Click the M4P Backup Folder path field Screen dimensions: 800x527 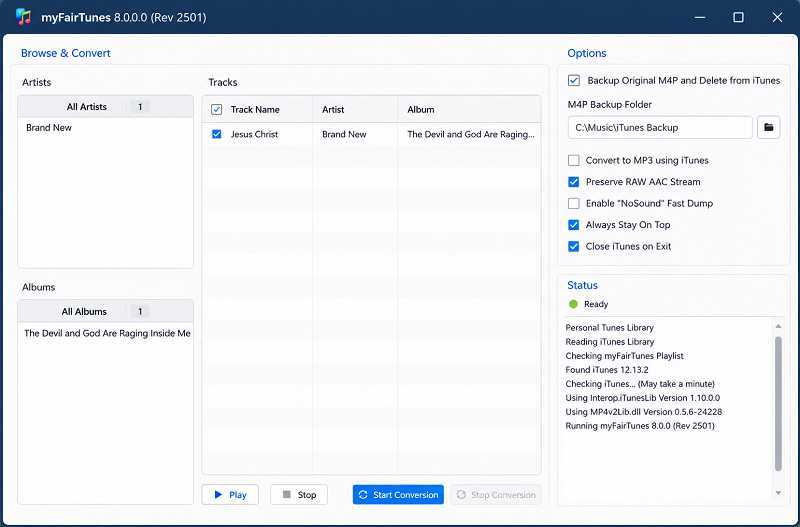point(660,128)
